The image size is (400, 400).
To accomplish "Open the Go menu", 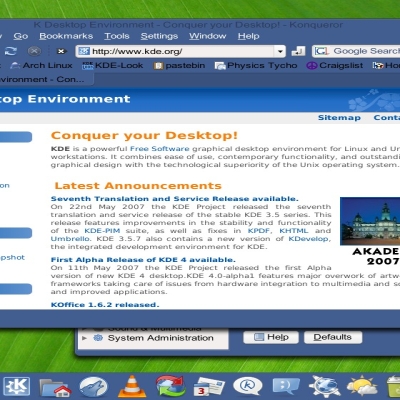I will [21, 36].
